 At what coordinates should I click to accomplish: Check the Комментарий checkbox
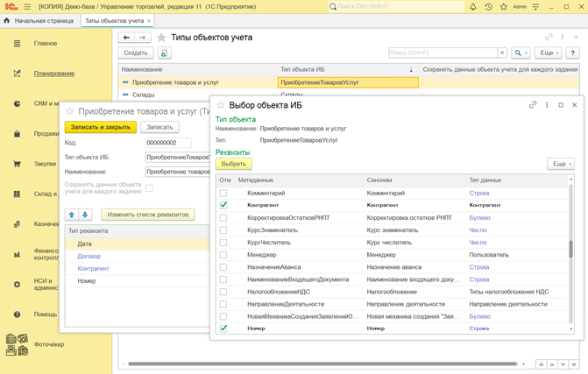(223, 193)
